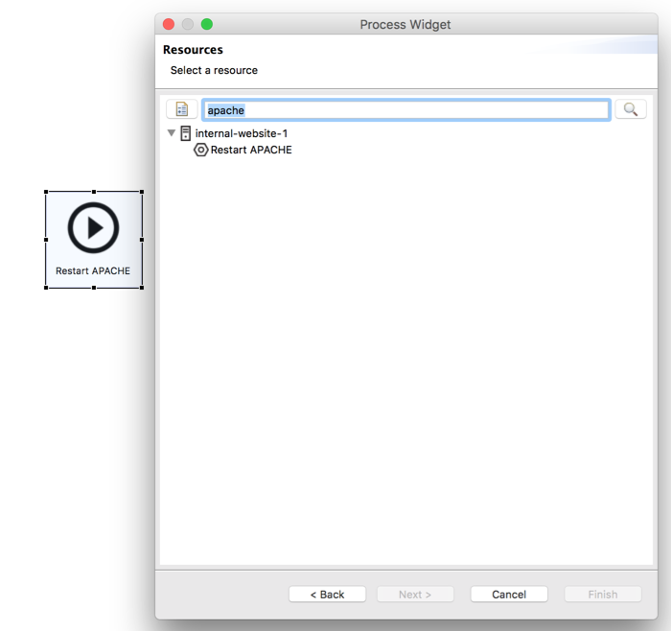Screen dimensions: 672x631
Task: Click the server icon beside internal-website-1
Action: (x=186, y=133)
